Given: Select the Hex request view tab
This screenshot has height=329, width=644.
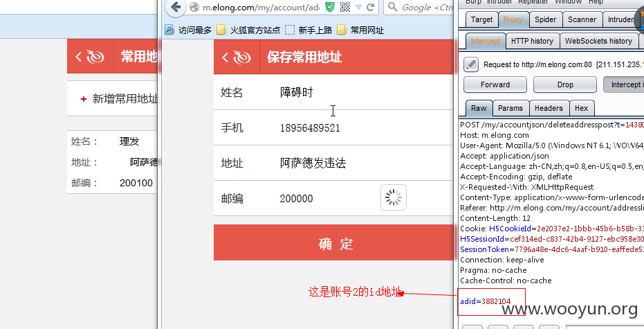Looking at the screenshot, I should [581, 108].
